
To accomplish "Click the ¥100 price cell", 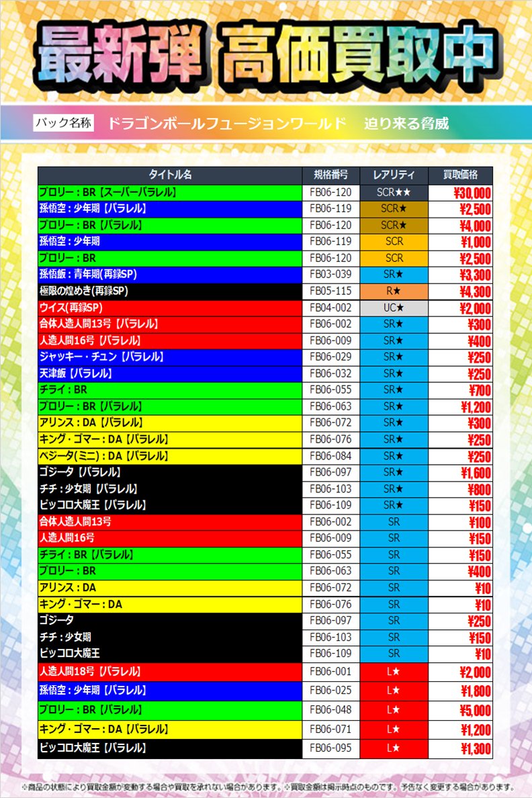I will pyautogui.click(x=460, y=522).
